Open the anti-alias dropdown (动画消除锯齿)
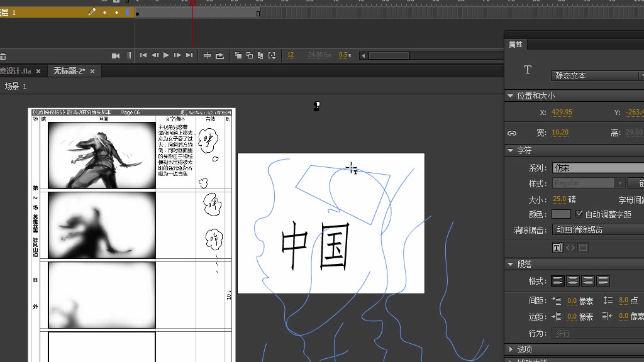 click(596, 230)
